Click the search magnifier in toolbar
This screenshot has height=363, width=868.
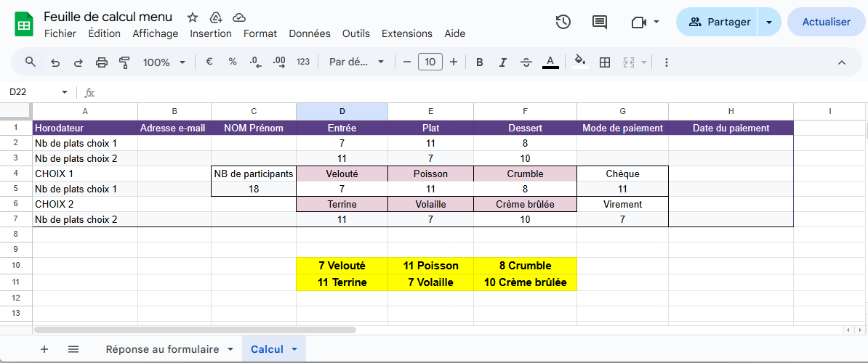point(31,62)
